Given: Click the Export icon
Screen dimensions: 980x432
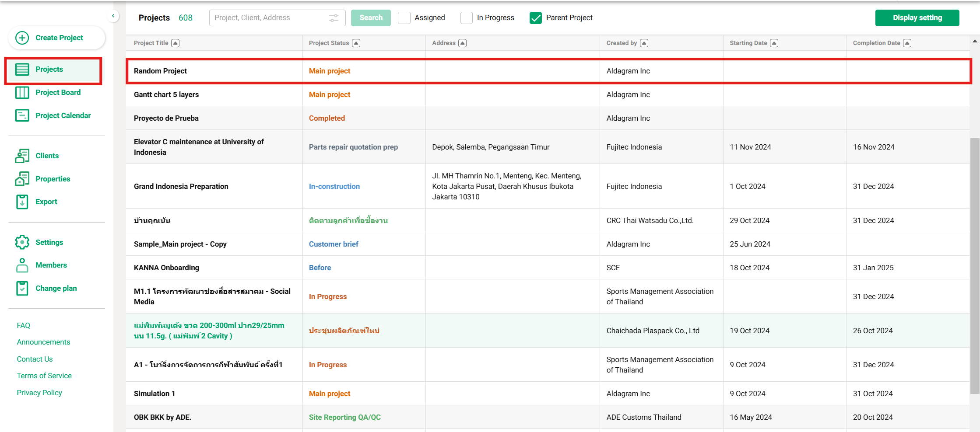Looking at the screenshot, I should click(22, 202).
